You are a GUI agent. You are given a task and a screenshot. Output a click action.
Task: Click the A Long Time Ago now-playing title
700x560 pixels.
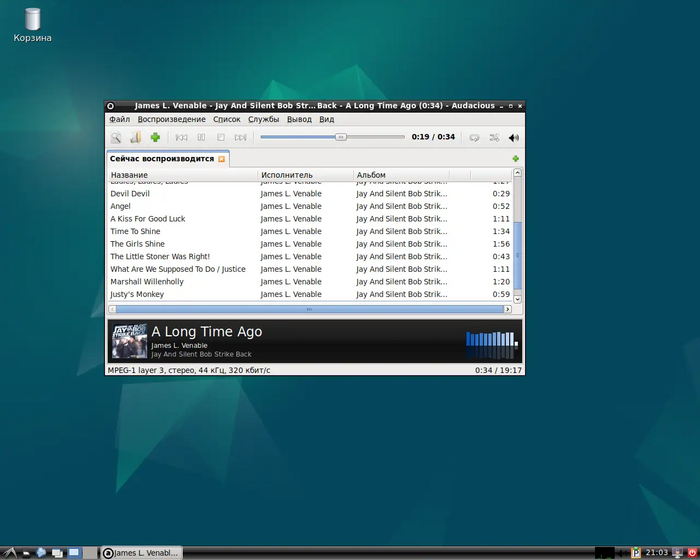(207, 332)
